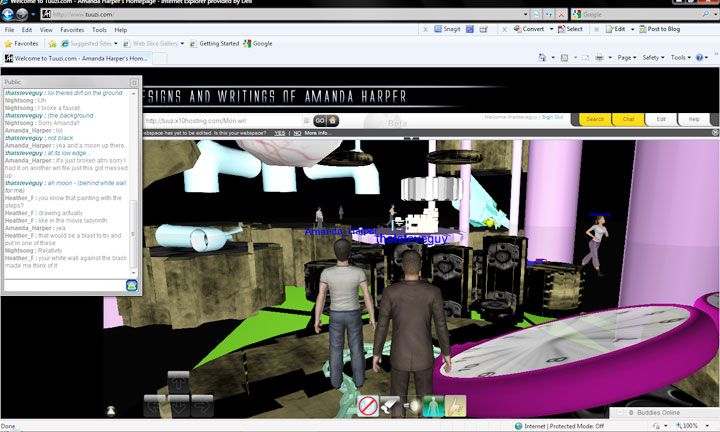This screenshot has height=432, width=720.
Task: Select the yellow Chat tab
Action: 628,119
